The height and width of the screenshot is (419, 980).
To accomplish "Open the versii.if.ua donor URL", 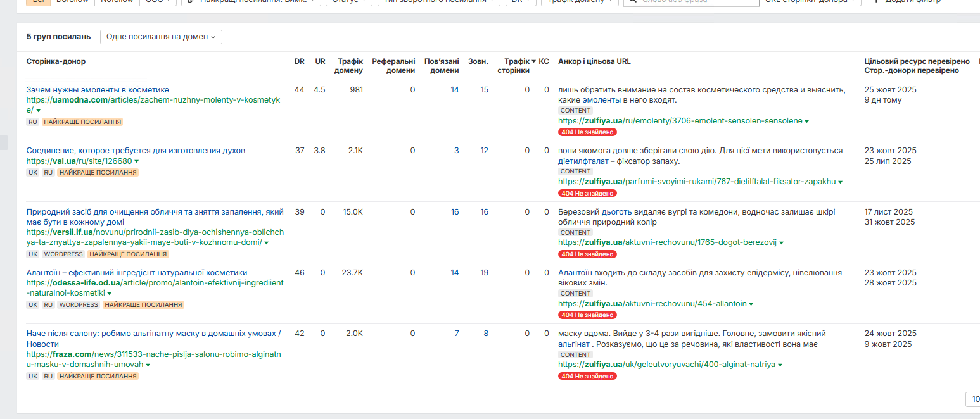I will pos(155,237).
